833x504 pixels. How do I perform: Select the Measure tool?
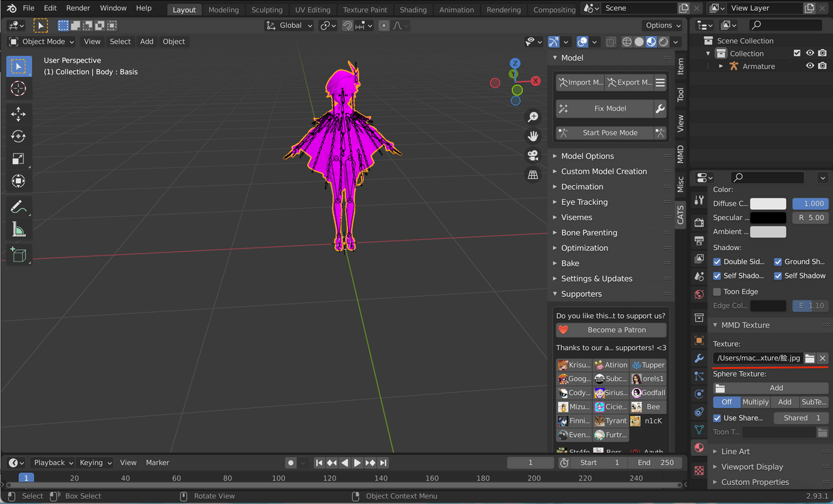[18, 230]
